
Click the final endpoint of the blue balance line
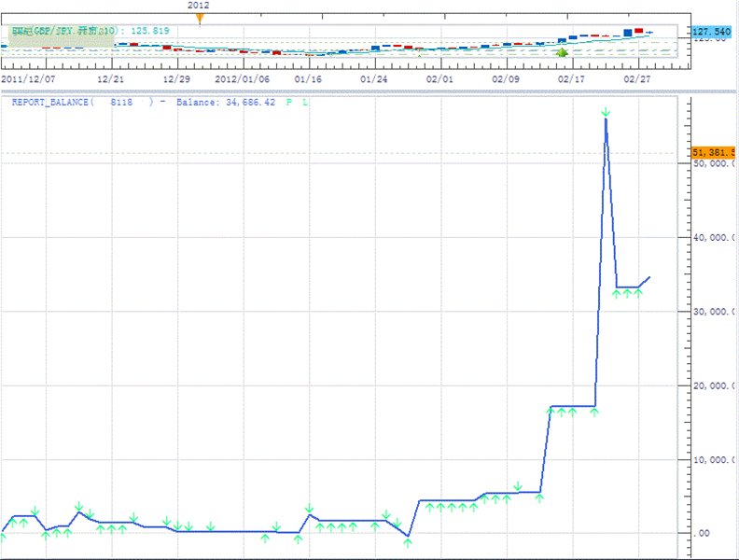tap(649, 276)
